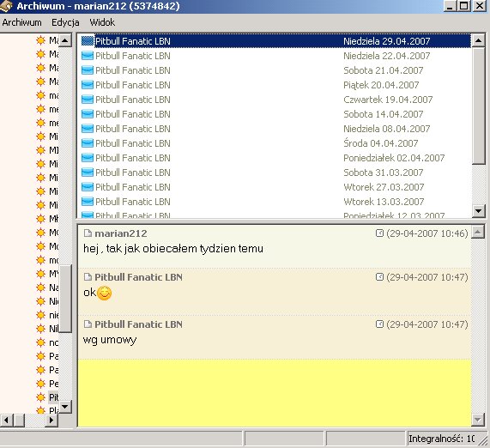The height and width of the screenshot is (448, 490).
Task: Click the Archiwum title bar app icon
Action: (x=6, y=6)
